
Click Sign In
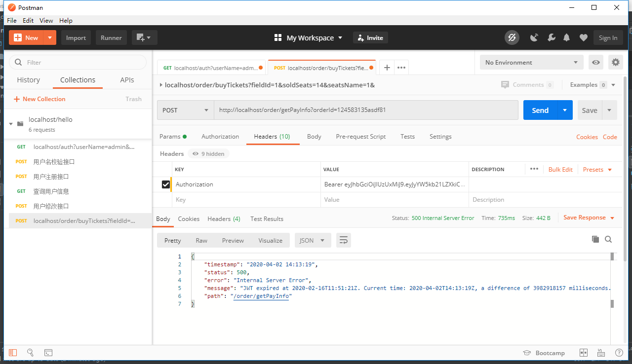(608, 37)
